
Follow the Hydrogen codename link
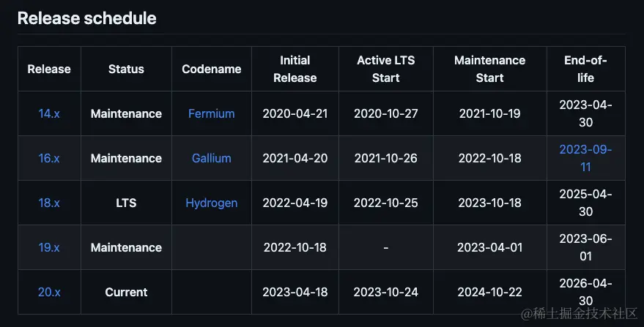tap(212, 203)
